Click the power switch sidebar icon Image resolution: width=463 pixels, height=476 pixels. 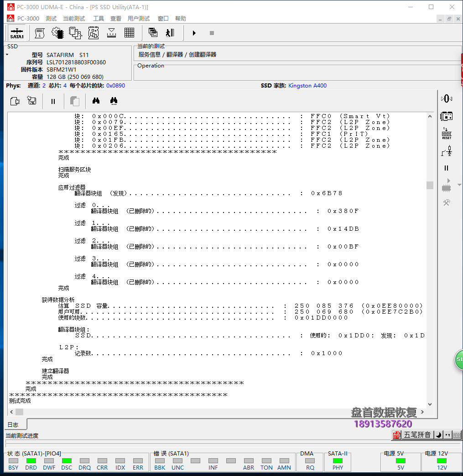click(x=447, y=151)
